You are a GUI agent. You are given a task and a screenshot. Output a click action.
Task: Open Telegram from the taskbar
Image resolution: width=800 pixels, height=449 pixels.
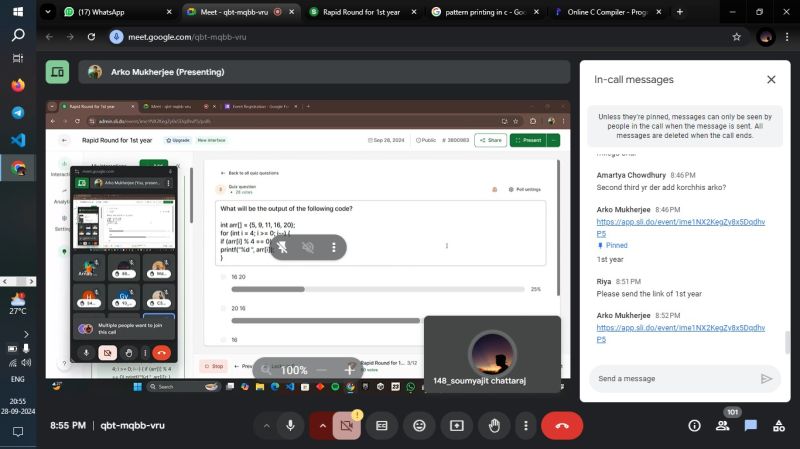(18, 113)
